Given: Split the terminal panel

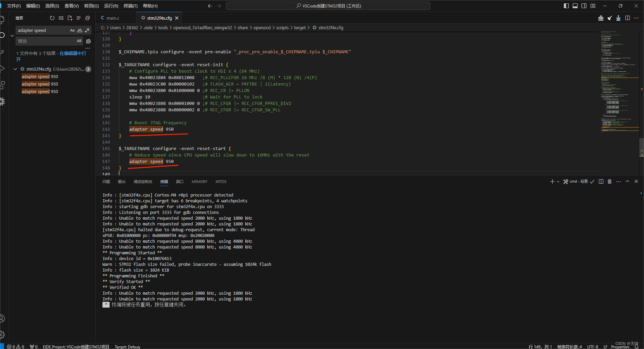Looking at the screenshot, I should coord(601,182).
